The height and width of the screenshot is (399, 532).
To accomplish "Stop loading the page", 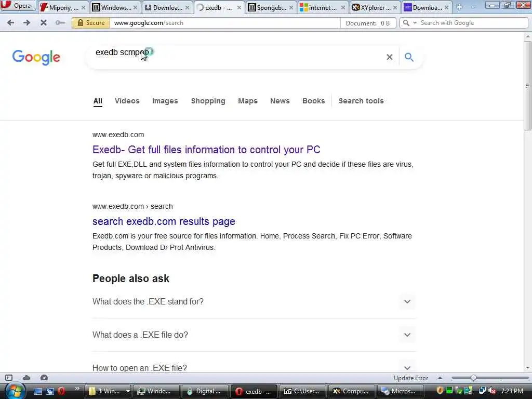I will (44, 23).
